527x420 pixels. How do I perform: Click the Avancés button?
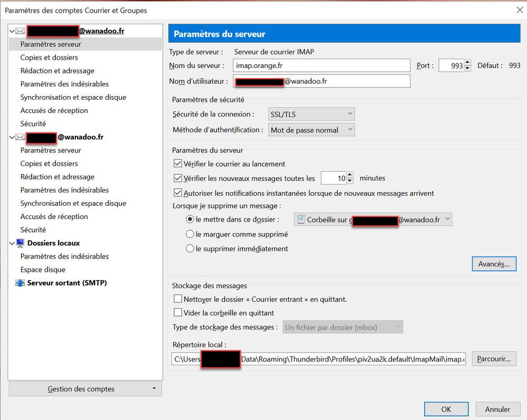click(x=494, y=264)
